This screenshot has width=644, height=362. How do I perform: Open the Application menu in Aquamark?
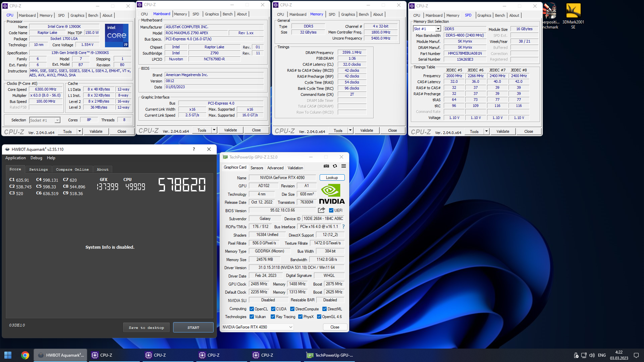15,158
